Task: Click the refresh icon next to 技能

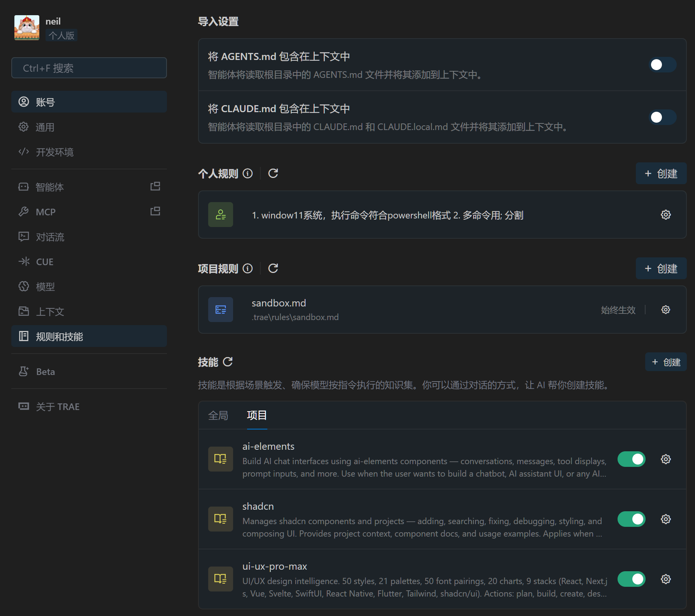Action: click(x=228, y=362)
